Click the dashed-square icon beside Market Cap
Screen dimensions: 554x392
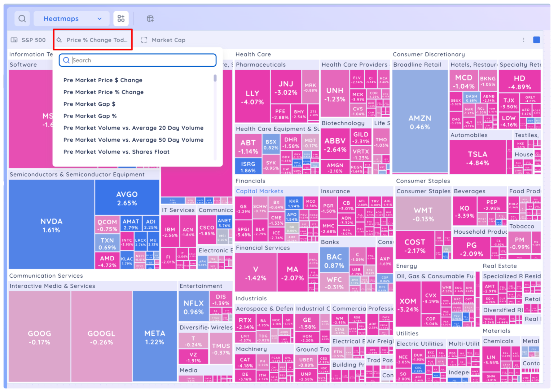point(144,40)
